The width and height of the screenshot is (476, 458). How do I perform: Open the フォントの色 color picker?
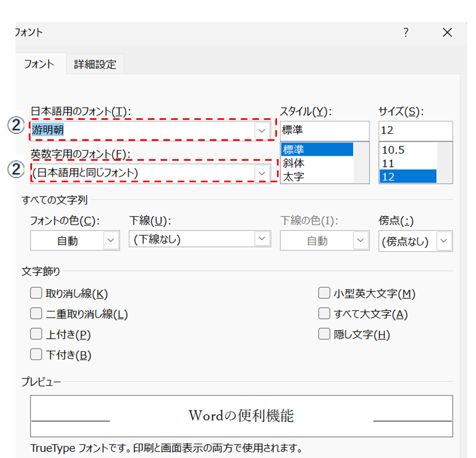click(x=112, y=241)
